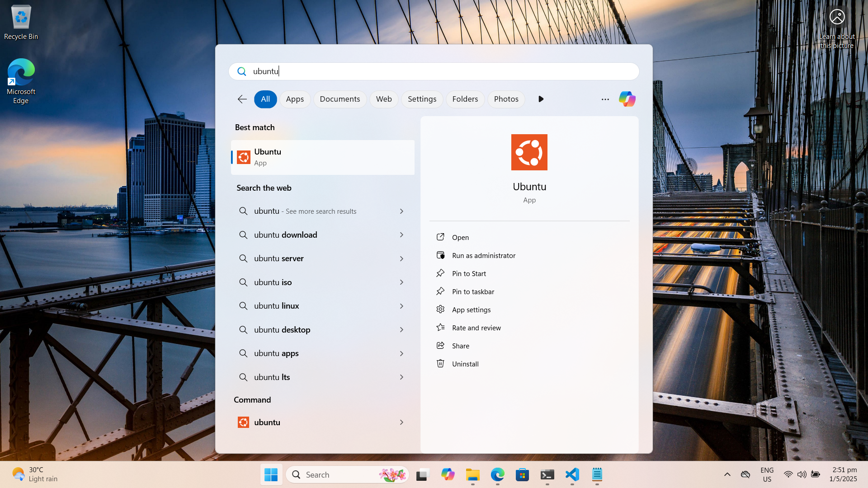The height and width of the screenshot is (488, 868).
Task: Expand the 'ubuntu linux' suggestion chevron
Action: click(x=401, y=306)
